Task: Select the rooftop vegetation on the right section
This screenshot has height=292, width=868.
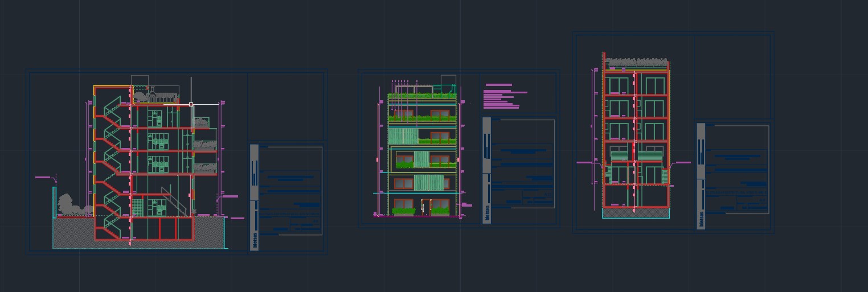Action: click(x=636, y=61)
